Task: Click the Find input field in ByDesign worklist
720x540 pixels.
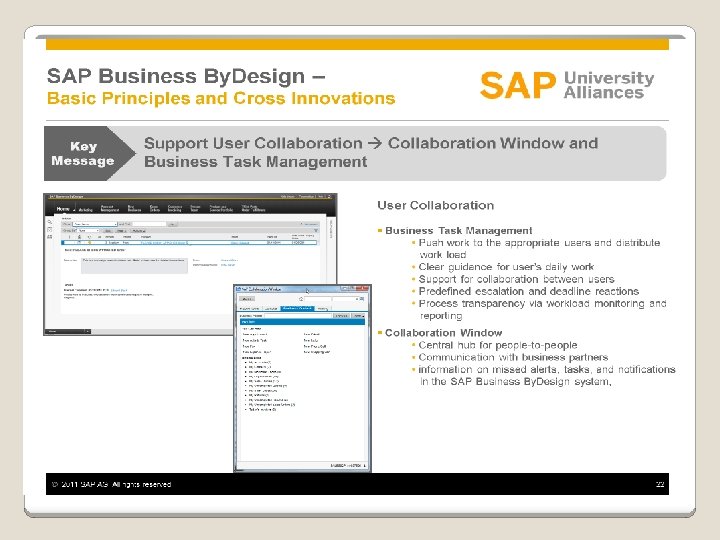Action: point(149,224)
